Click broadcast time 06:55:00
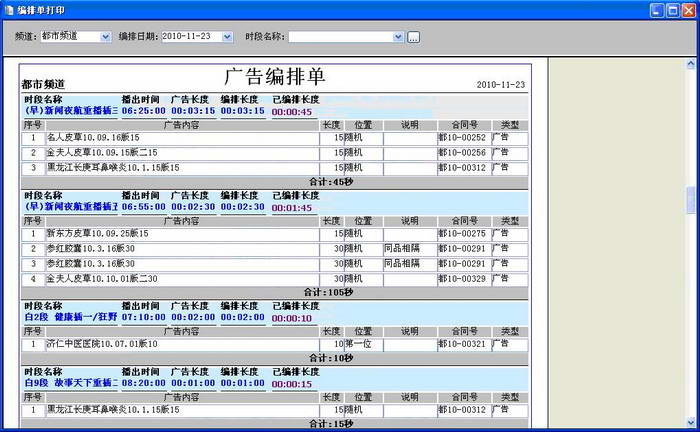Image resolution: width=700 pixels, height=432 pixels. (144, 207)
